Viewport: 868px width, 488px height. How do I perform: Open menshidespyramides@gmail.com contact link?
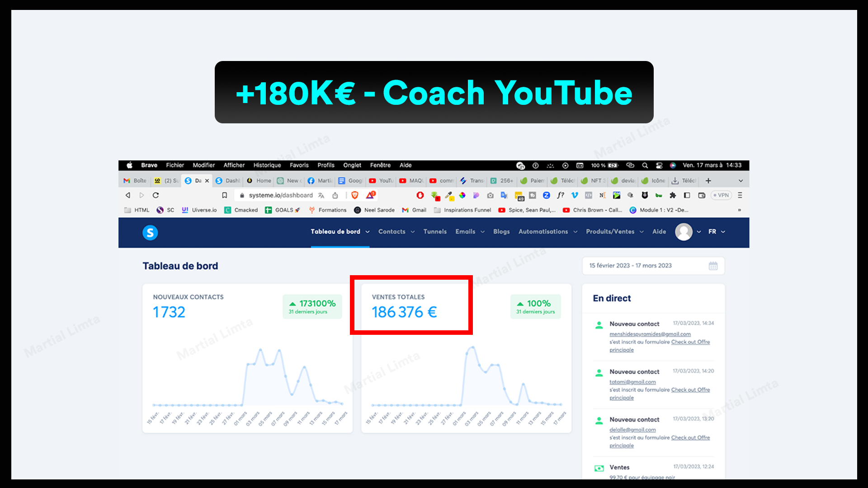pos(650,334)
